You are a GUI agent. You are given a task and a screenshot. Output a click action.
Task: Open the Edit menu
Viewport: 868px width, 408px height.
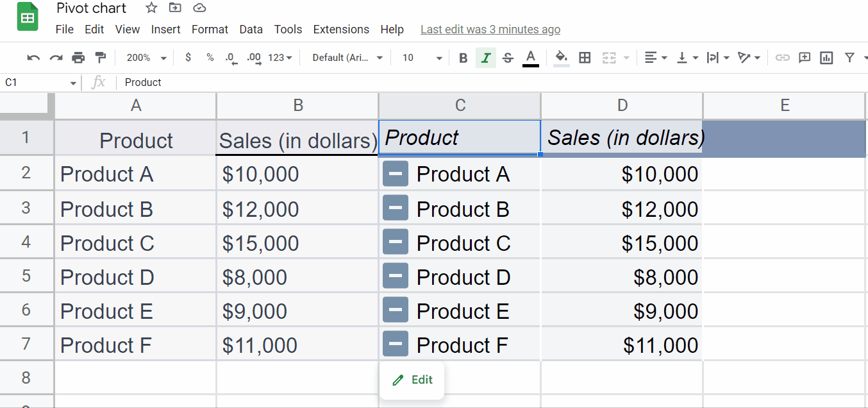coord(94,30)
